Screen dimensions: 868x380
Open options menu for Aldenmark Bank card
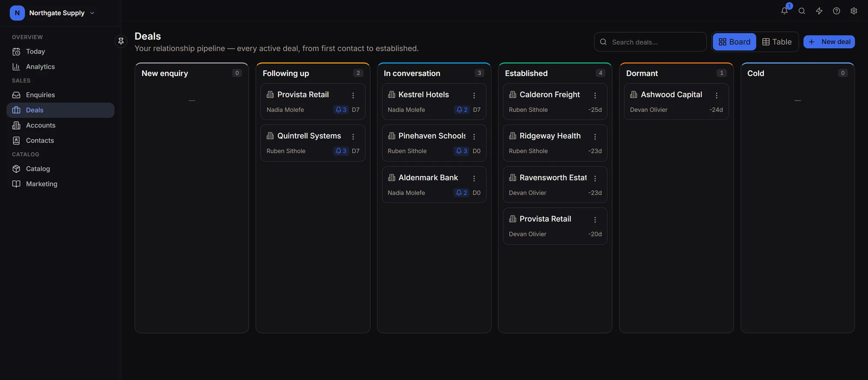(x=474, y=178)
